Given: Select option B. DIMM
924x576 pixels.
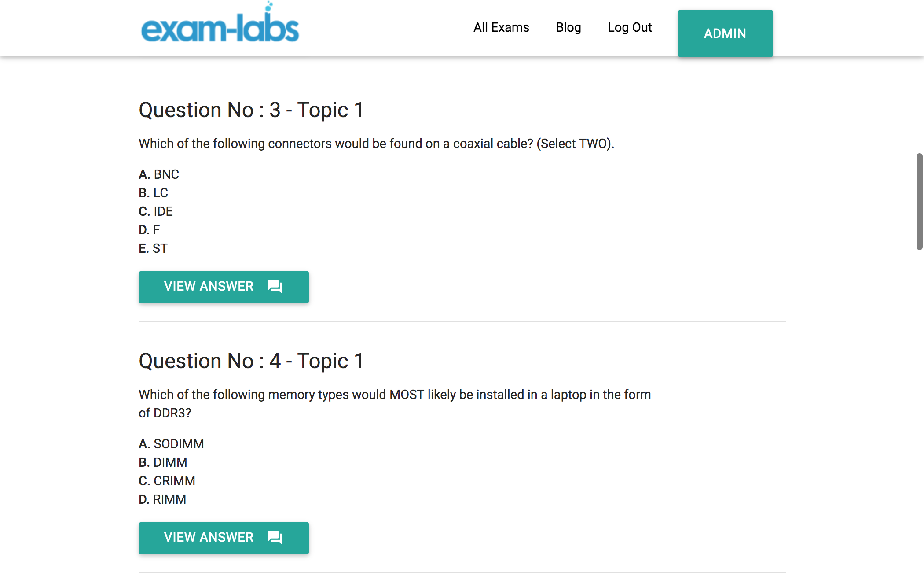Looking at the screenshot, I should click(x=163, y=462).
